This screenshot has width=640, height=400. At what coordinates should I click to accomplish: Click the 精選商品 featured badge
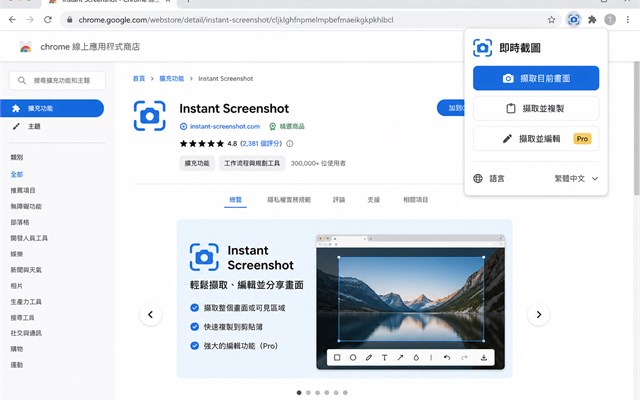(287, 127)
